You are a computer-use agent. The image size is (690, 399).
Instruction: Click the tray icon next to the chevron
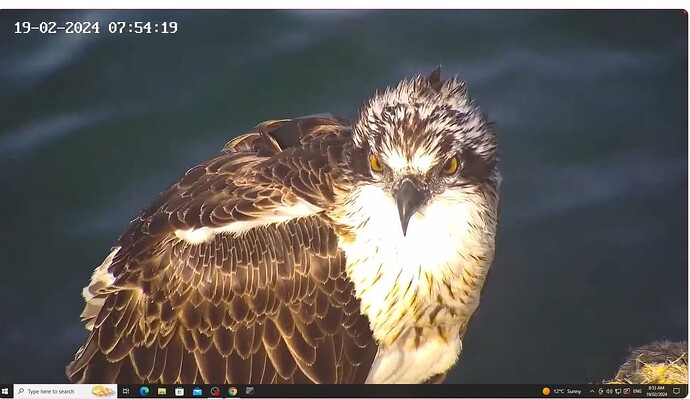(601, 391)
